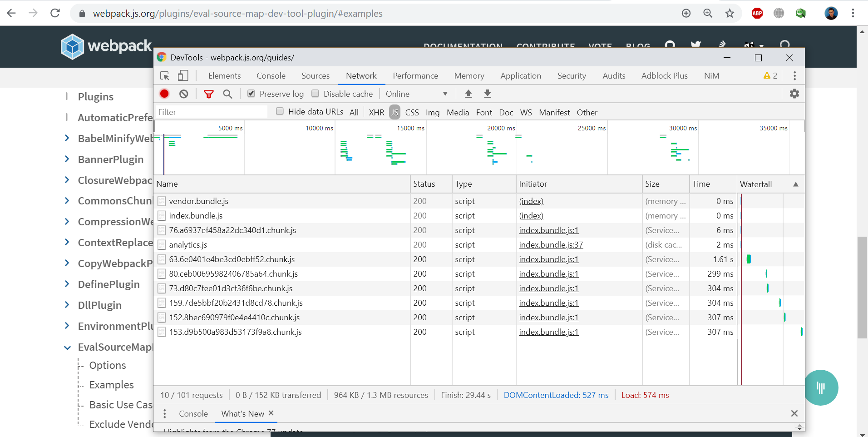Import HAR file with upload arrow
Screen dimensions: 868x437
[x=469, y=94]
